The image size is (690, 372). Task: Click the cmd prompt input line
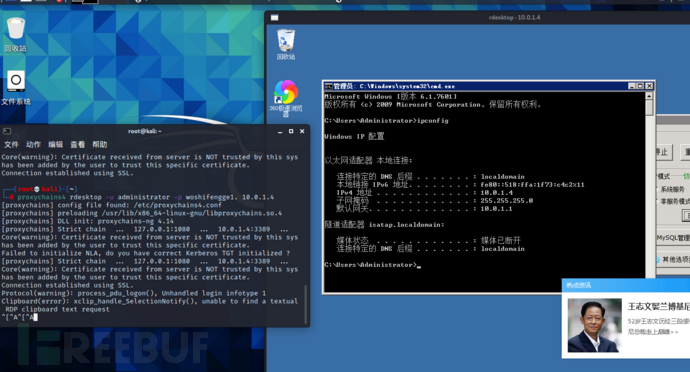pyautogui.click(x=373, y=265)
